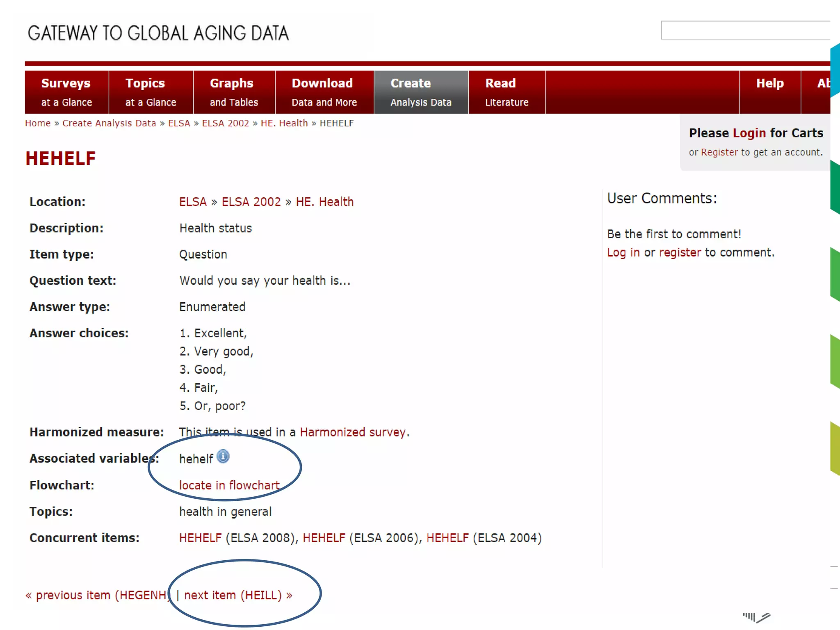Go to Home breadcrumb link
The image size is (840, 630).
(x=38, y=123)
